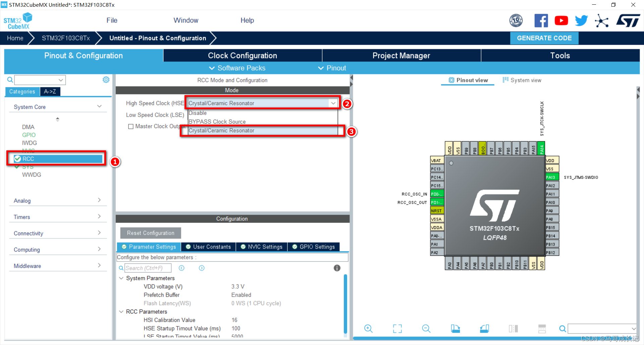Rotate chip counter-clockwise icon
Screen dimensions: 644x345
pyautogui.click(x=484, y=329)
